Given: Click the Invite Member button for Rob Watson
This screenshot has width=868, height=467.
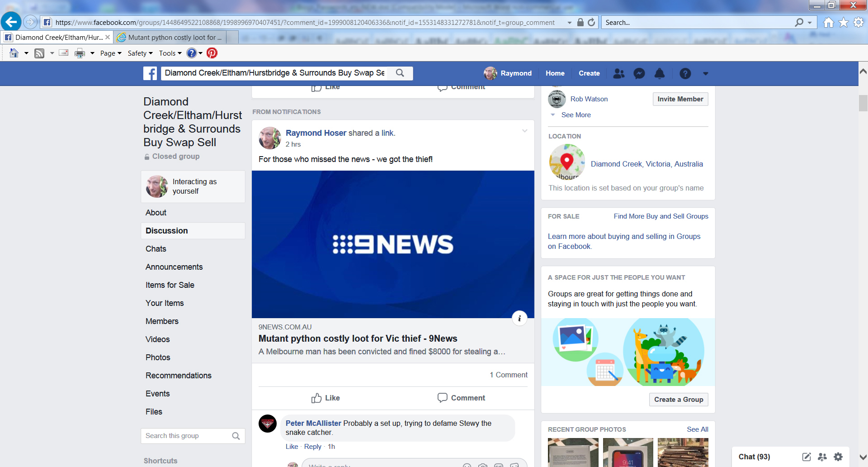Looking at the screenshot, I should pyautogui.click(x=680, y=99).
